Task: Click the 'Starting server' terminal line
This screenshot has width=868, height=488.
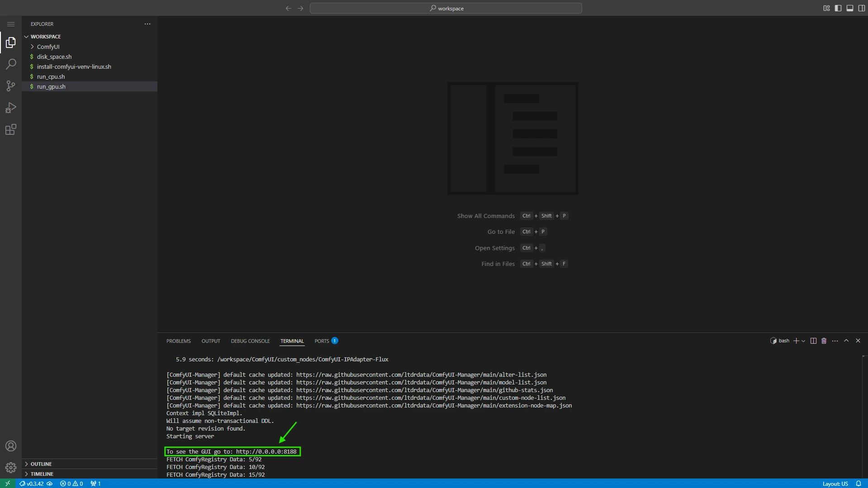Action: coord(190,436)
